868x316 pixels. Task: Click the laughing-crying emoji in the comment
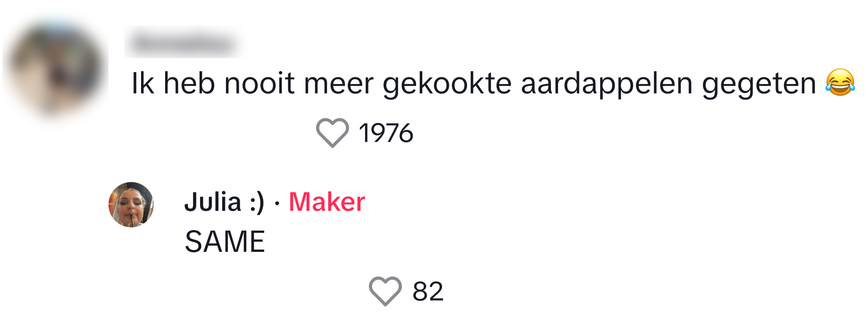click(840, 83)
